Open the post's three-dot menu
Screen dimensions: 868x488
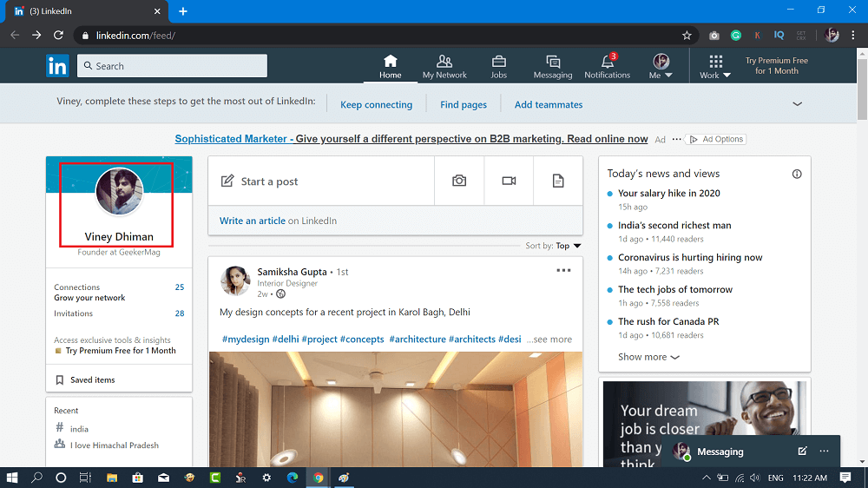pos(563,270)
